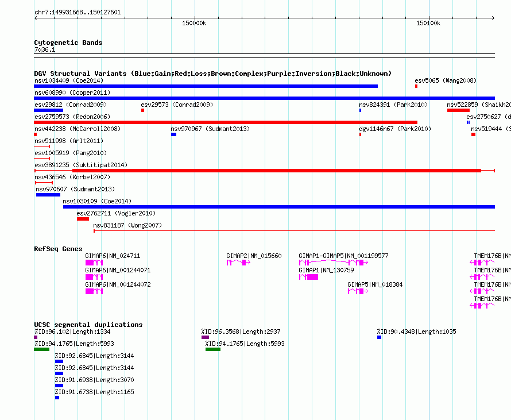Select the esv5065 (Wang2008) red marker

(x=416, y=86)
